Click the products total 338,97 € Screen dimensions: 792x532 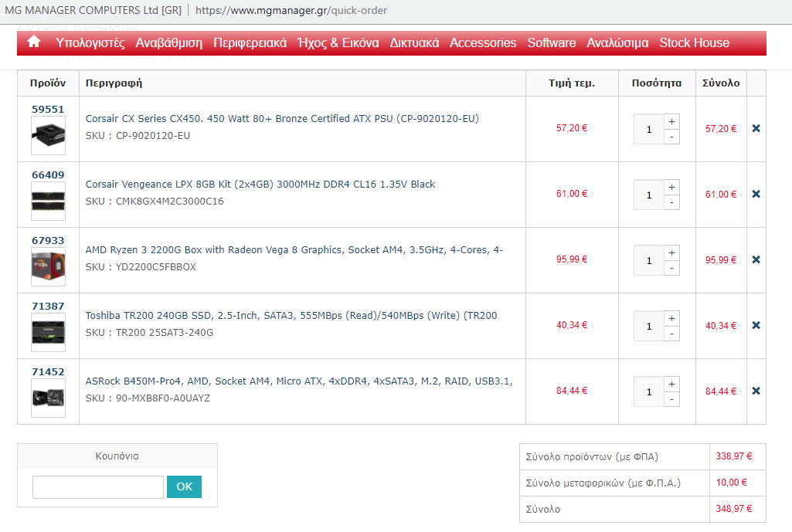734,456
